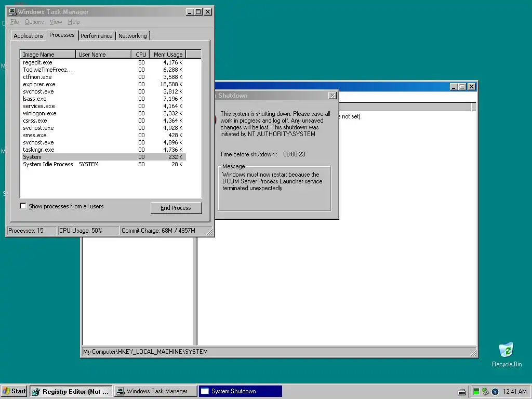
Task: Maximize the Windows Task Manager window
Action: pos(198,12)
